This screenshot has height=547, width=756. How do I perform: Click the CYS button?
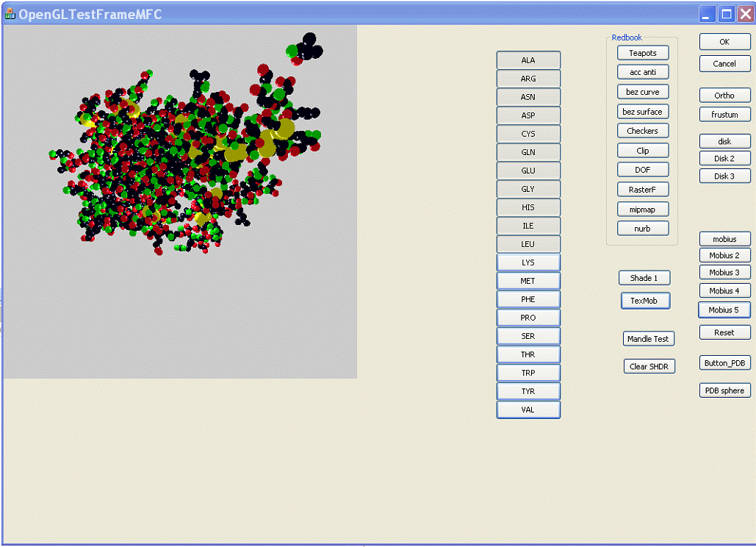tap(528, 134)
